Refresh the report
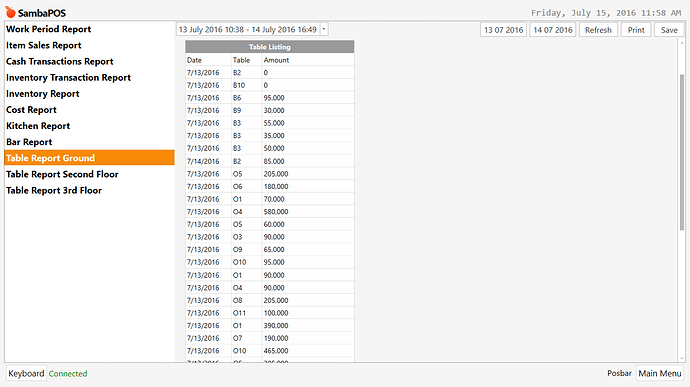Image resolution: width=690 pixels, height=387 pixels. 598,30
